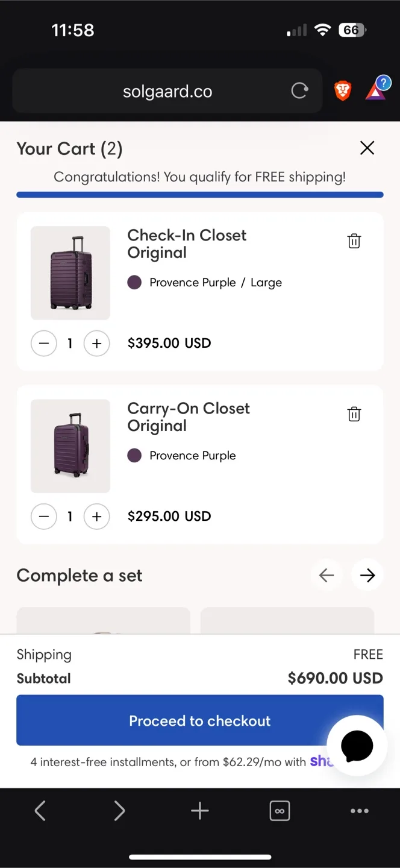Close the Your Cart panel
Viewport: 400px width, 868px height.
(367, 148)
